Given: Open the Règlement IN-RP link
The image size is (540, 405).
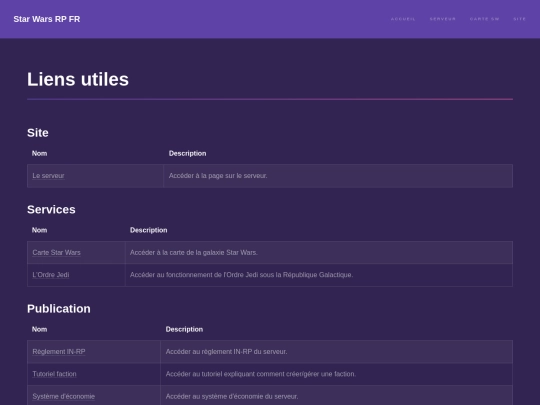Looking at the screenshot, I should (x=59, y=352).
